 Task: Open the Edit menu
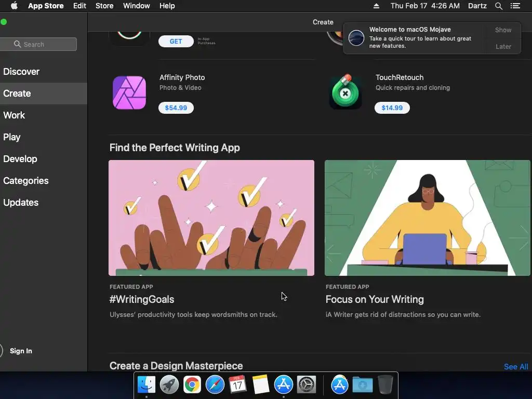click(79, 6)
